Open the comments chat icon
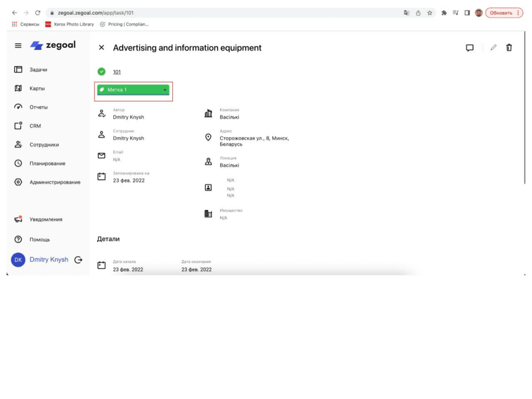 pyautogui.click(x=470, y=48)
